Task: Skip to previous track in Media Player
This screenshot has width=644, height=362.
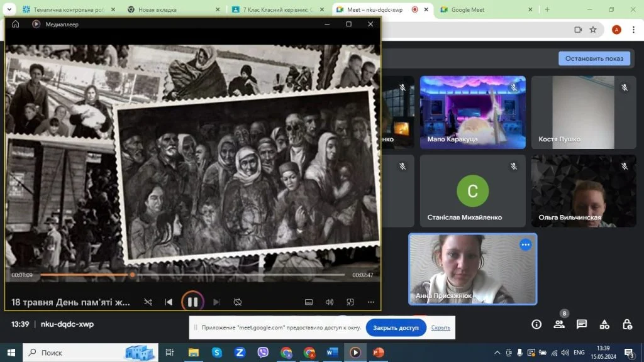Action: [x=169, y=302]
